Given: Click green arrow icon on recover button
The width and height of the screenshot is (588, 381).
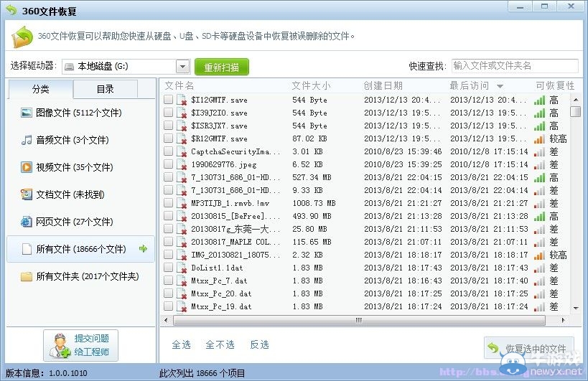Looking at the screenshot, I should click(x=493, y=348).
